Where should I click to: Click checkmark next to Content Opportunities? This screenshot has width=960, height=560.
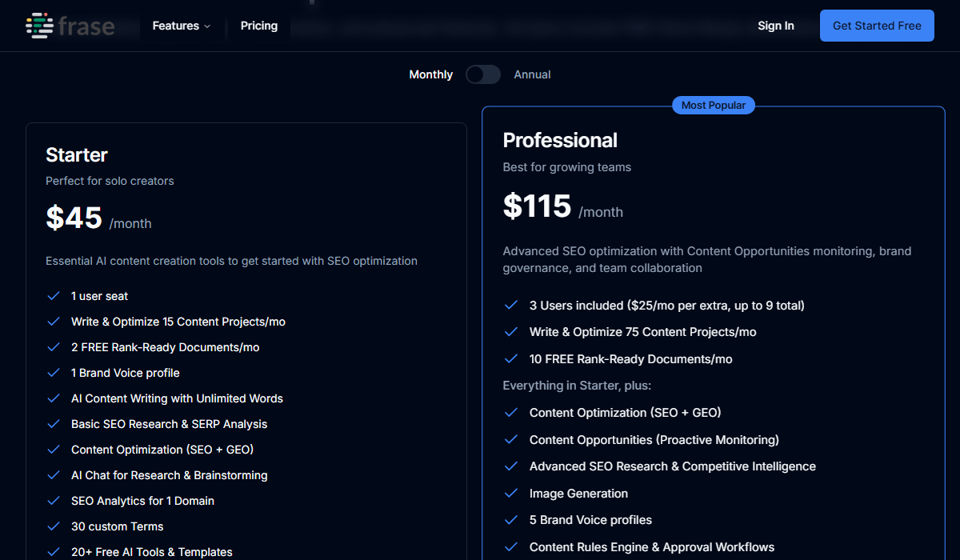coord(511,440)
